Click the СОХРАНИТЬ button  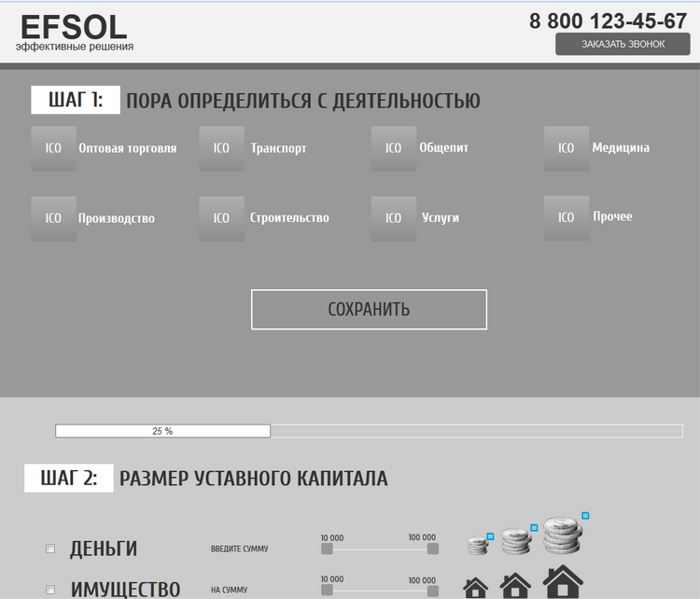(x=370, y=310)
